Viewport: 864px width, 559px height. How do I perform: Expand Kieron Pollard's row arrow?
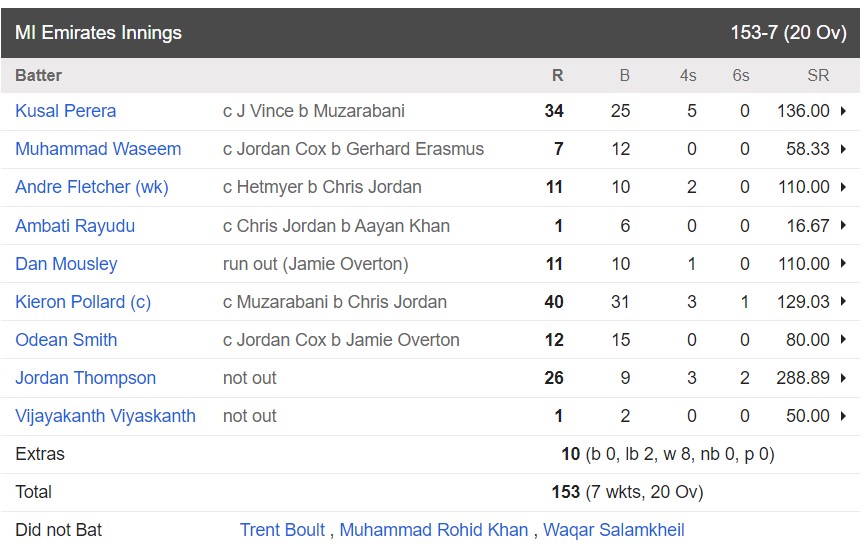843,302
